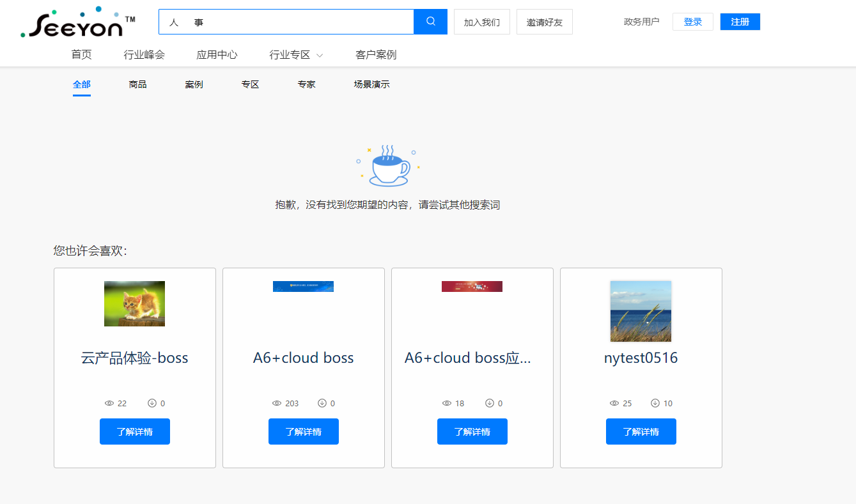Click the 邀请好友 button
Screen dimensions: 856x504
545,22
